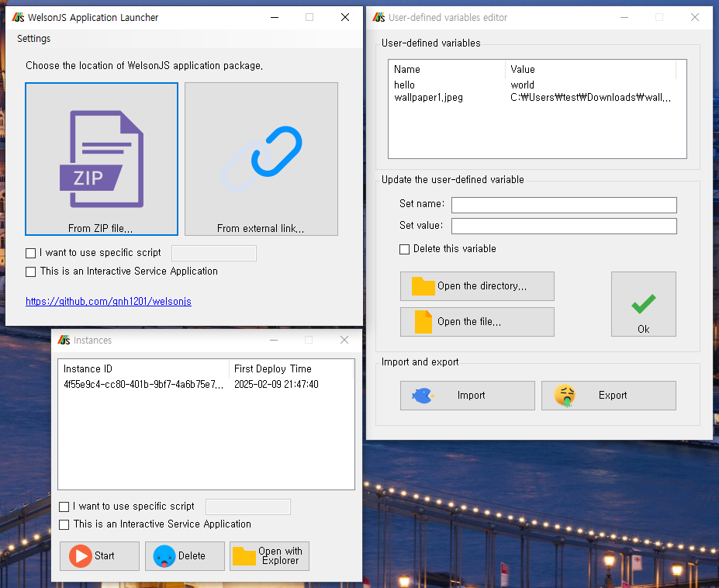Screen dimensions: 719x588
Task: Click the Export button
Action: [x=608, y=396]
